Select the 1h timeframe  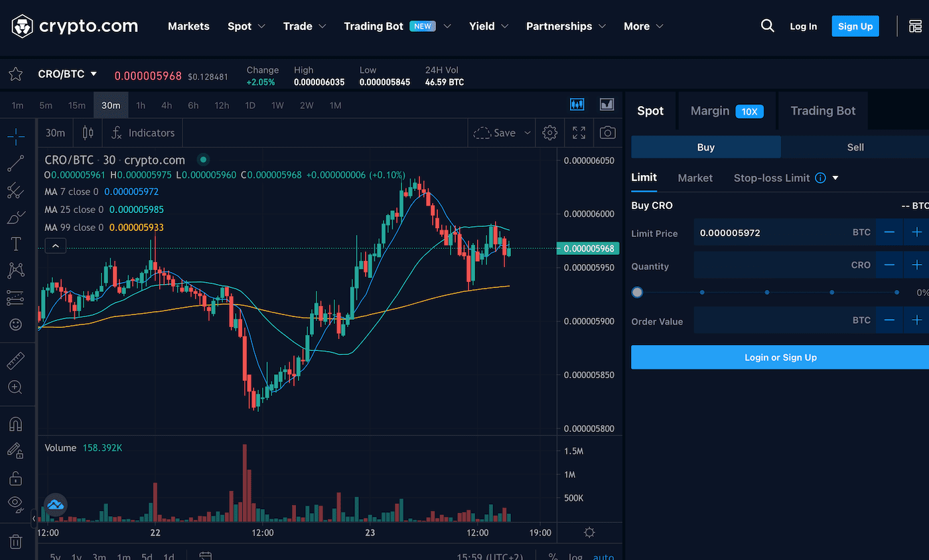click(x=141, y=105)
